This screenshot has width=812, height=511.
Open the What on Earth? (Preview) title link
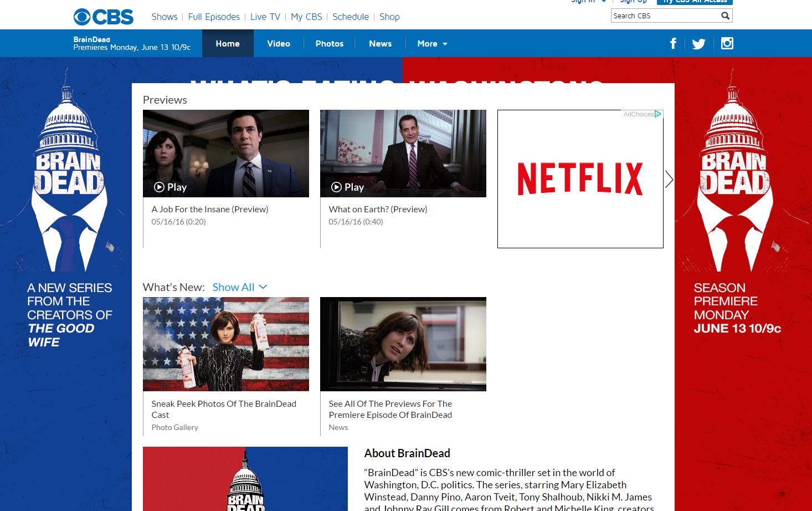(378, 209)
